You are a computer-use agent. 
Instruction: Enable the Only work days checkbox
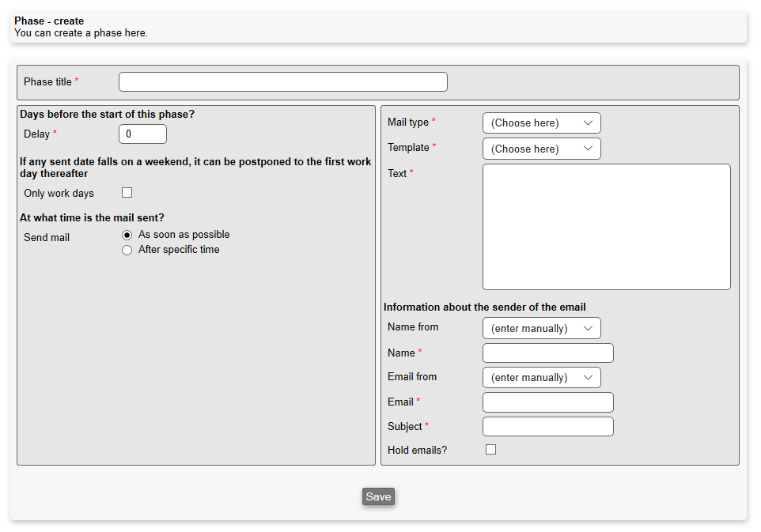tap(127, 193)
